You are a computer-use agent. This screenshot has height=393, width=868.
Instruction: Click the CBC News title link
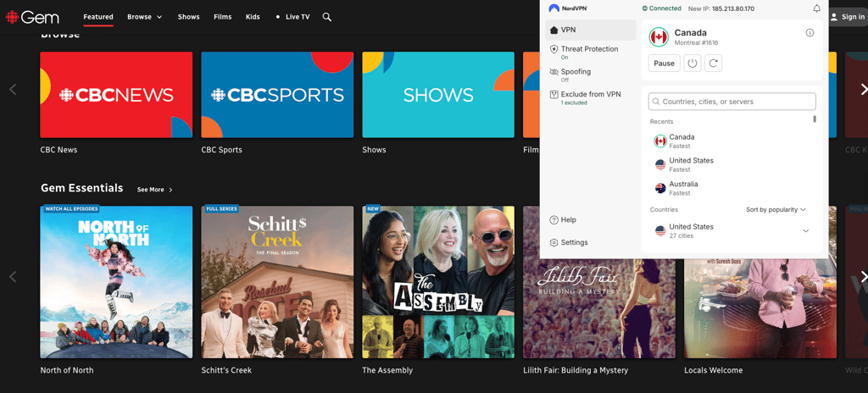coord(58,150)
